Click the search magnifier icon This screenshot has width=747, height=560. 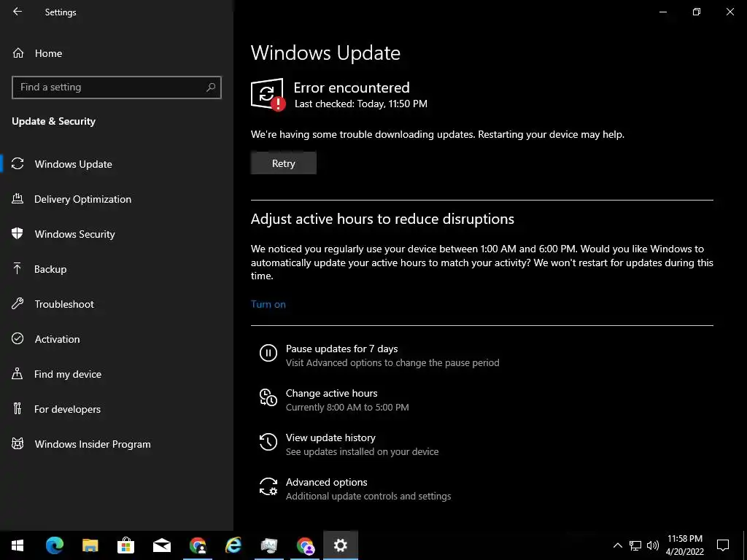(211, 87)
